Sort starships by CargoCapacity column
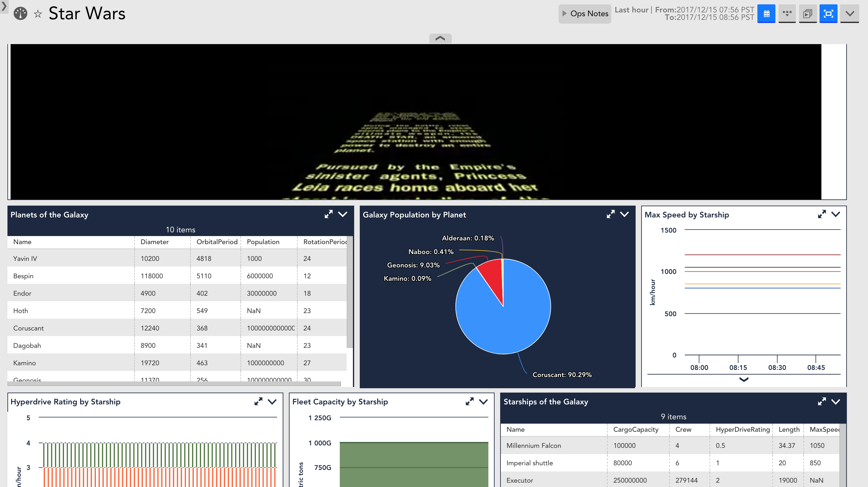Viewport: 868px width, 487px height. click(x=638, y=430)
